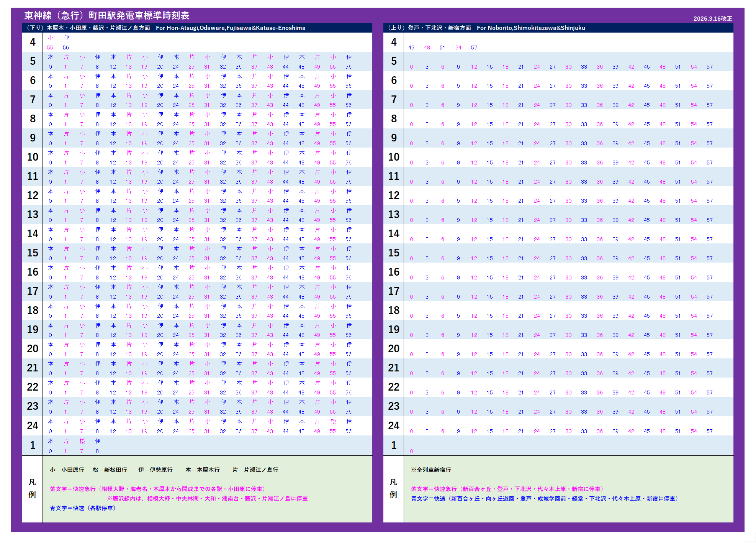The height and width of the screenshot is (542, 756).
Task: Click the upbound 紫文字＝快速急行 legend starting 新百合ヶ丘
Action: [508, 489]
